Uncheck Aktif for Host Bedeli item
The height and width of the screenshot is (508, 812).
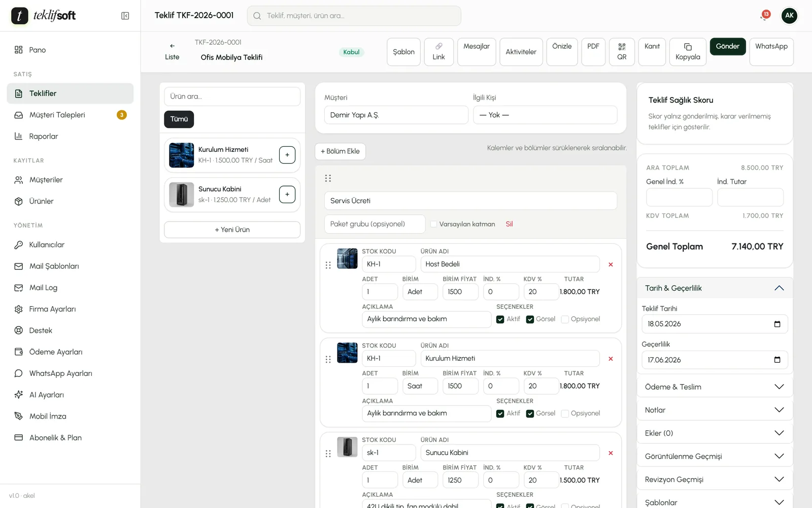(500, 320)
